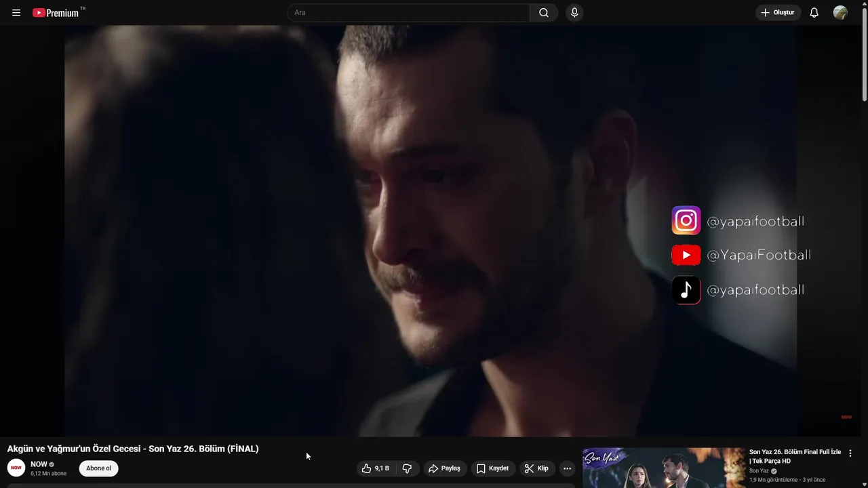Start voice search with microphone icon
Image resolution: width=868 pixels, height=488 pixels.
pos(574,13)
